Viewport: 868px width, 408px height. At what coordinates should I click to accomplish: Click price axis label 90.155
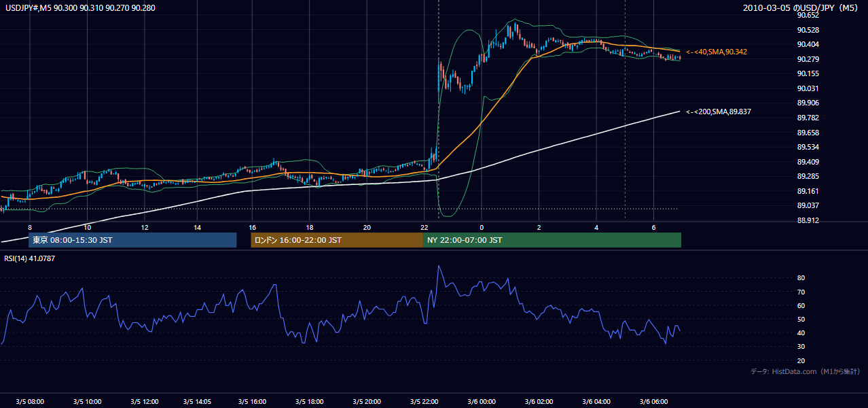pyautogui.click(x=808, y=73)
